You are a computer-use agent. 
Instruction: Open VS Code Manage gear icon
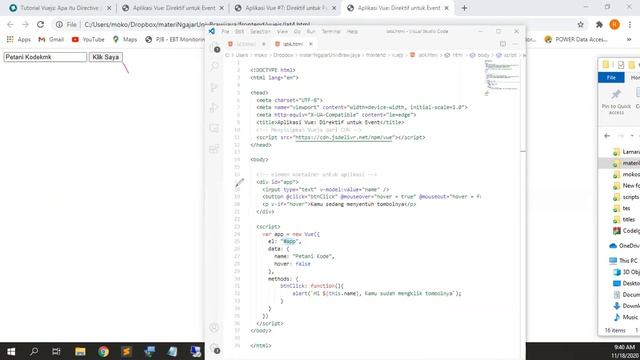click(215, 348)
